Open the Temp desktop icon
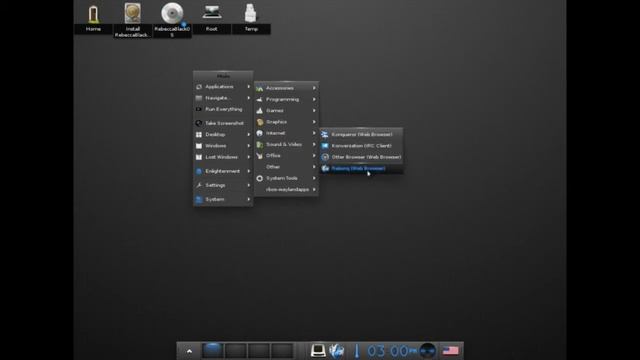640x360 pixels. [x=251, y=18]
